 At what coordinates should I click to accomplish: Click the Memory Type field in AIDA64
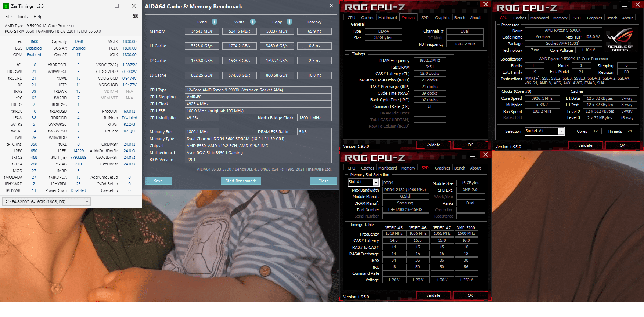(258, 139)
